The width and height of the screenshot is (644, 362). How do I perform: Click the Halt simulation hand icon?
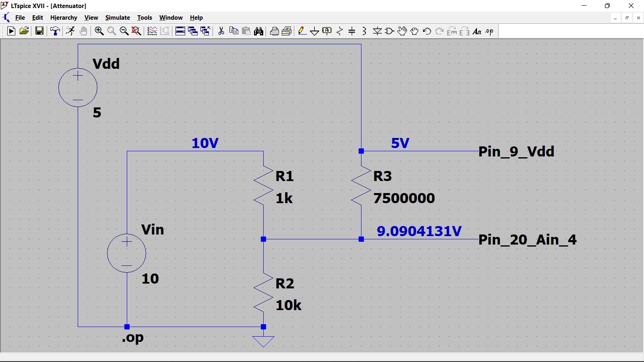coord(83,31)
